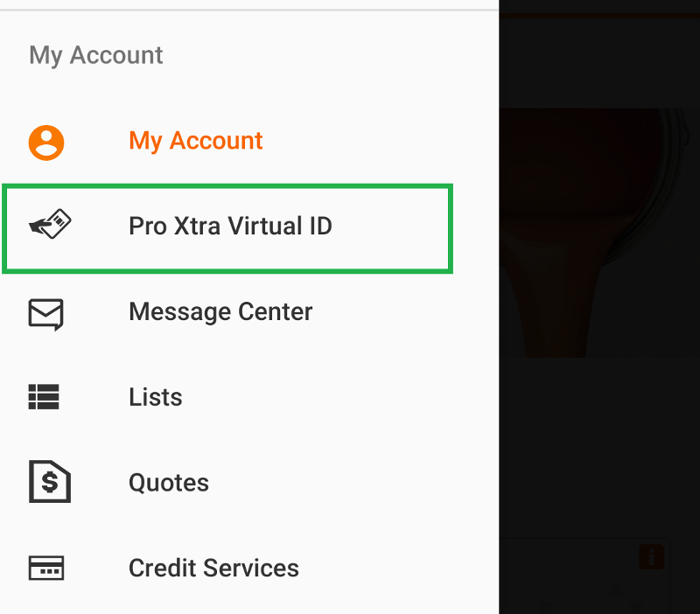Click the gray My Account section header
This screenshot has height=614, width=700.
tap(96, 55)
